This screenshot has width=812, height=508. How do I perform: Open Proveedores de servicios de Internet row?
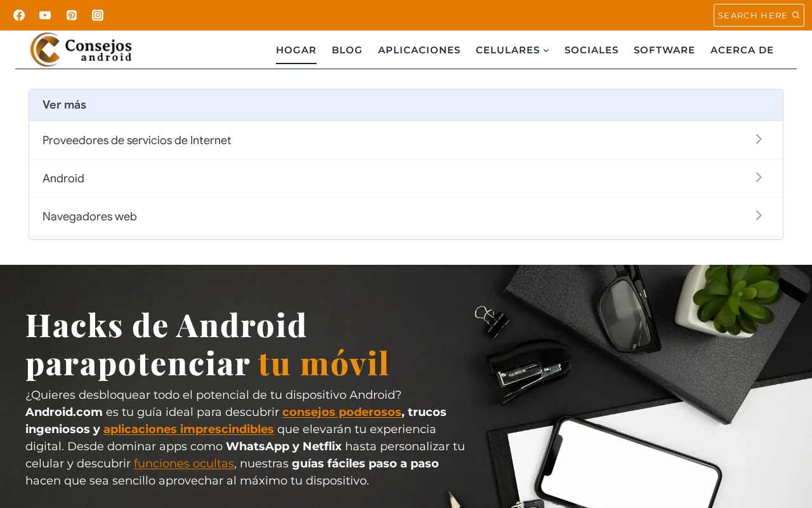tap(406, 140)
